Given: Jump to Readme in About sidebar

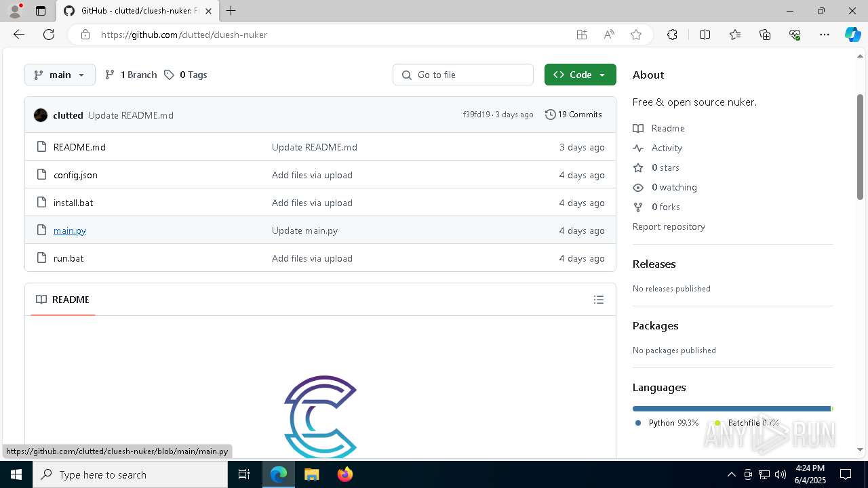Looking at the screenshot, I should click(658, 128).
